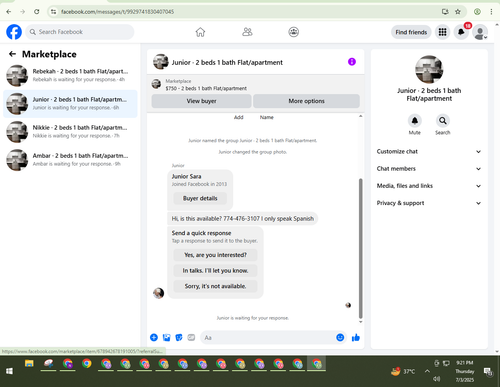Open the Rebekah conversation
Viewport: 500px width, 387px height.
[70, 75]
